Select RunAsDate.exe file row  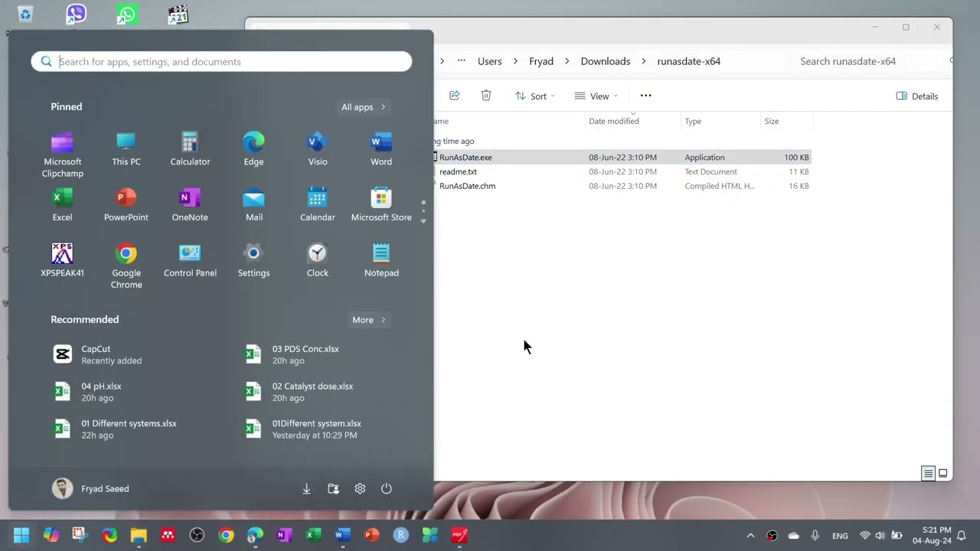click(x=622, y=157)
